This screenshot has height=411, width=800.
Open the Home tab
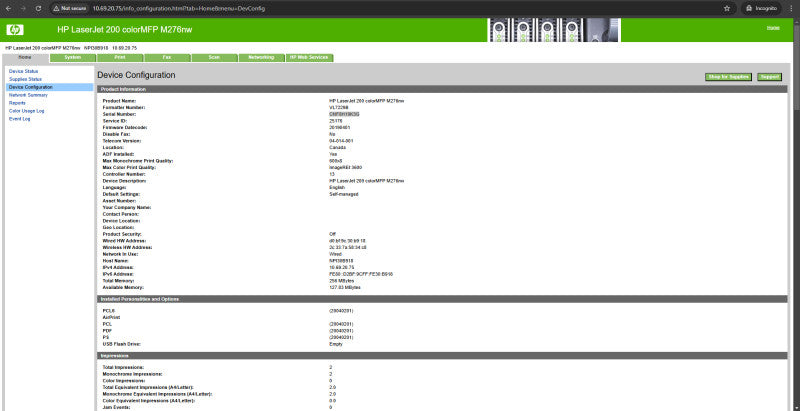tap(25, 58)
